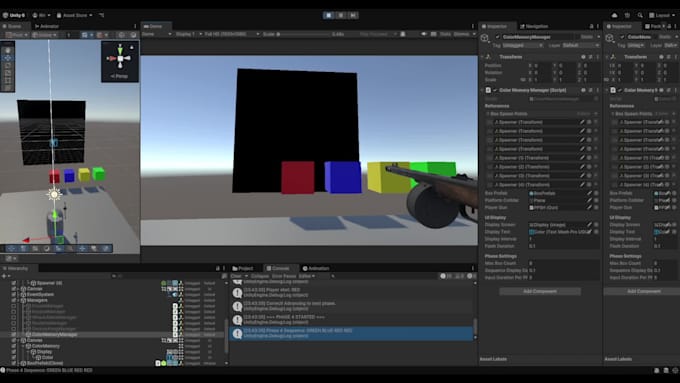Click the Persp label under scene gizmo

pyautogui.click(x=119, y=76)
